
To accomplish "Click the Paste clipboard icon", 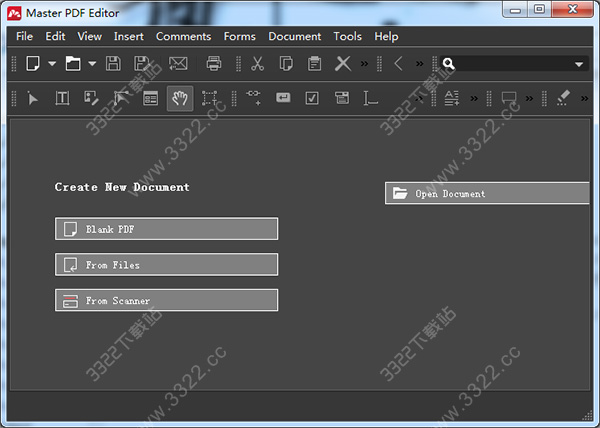I will click(x=314, y=63).
